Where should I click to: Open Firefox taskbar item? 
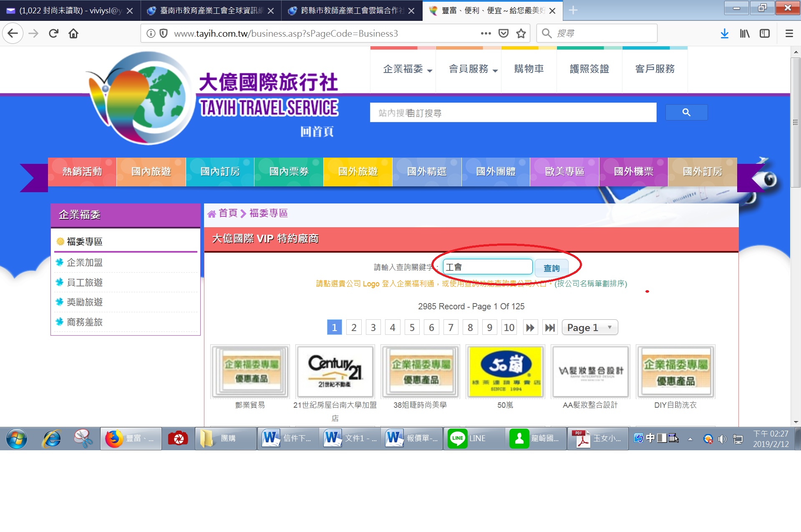tap(131, 439)
